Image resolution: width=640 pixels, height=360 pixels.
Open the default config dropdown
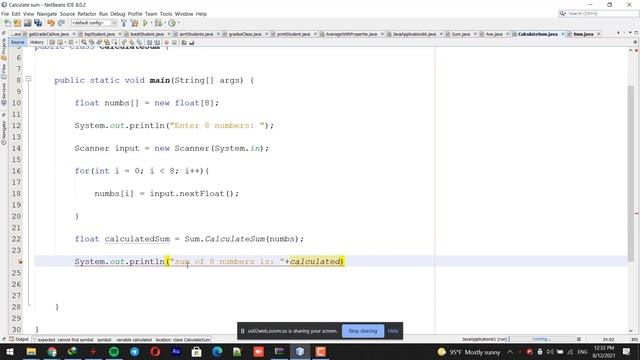tap(94, 23)
